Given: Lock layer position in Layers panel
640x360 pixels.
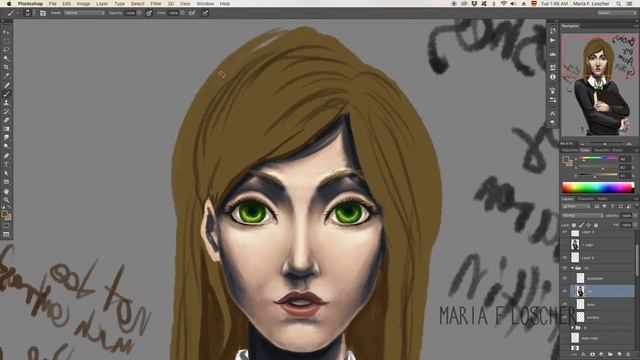Looking at the screenshot, I should click(588, 225).
